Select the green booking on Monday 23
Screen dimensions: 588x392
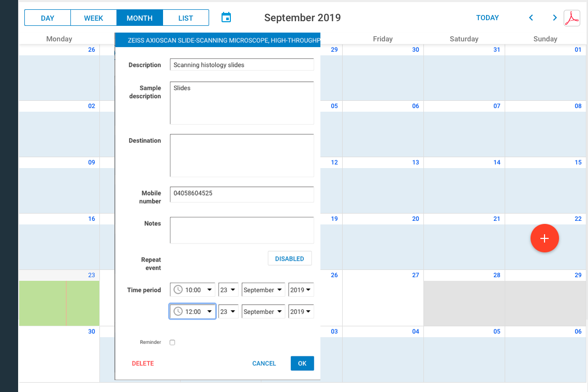(x=59, y=303)
